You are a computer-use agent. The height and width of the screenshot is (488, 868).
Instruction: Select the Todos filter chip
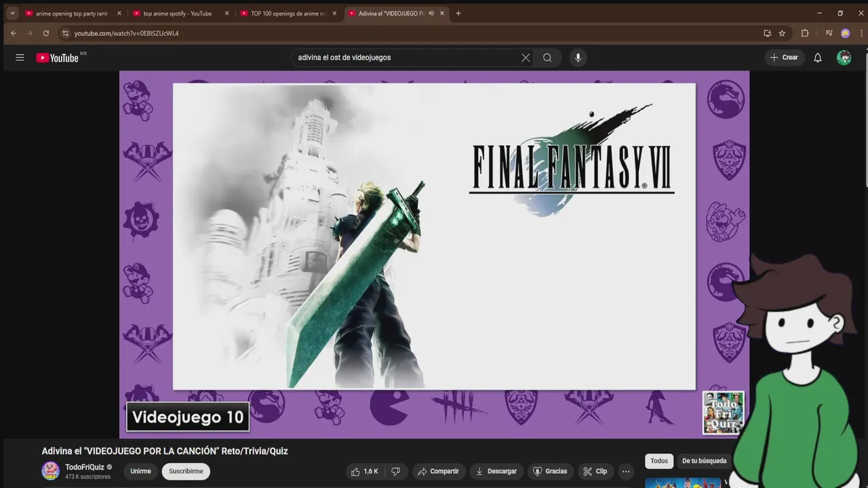659,461
